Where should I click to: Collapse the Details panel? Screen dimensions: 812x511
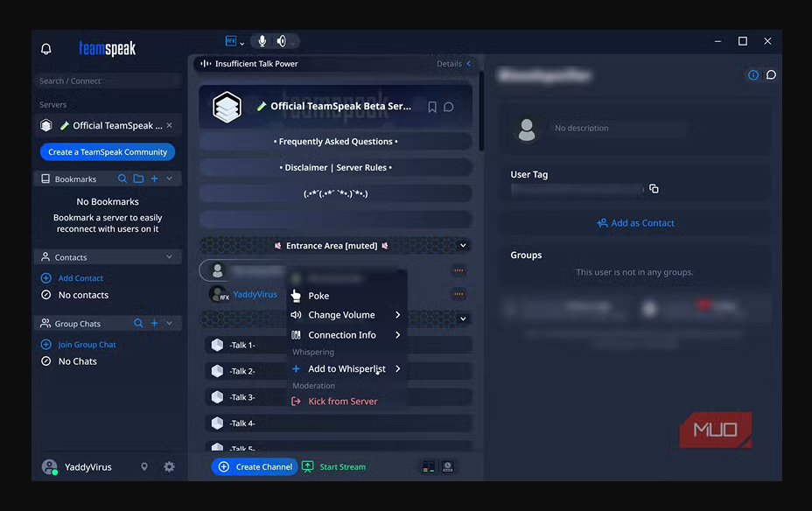tap(454, 64)
